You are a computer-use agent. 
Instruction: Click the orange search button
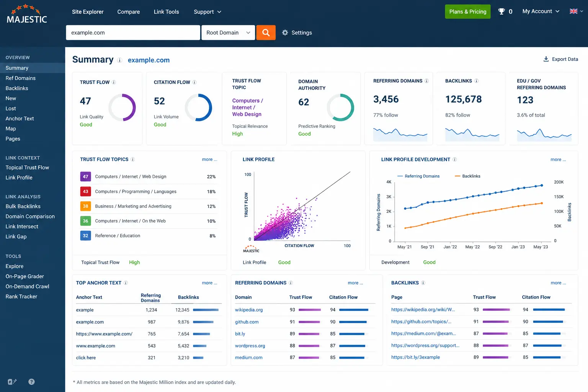coord(266,33)
